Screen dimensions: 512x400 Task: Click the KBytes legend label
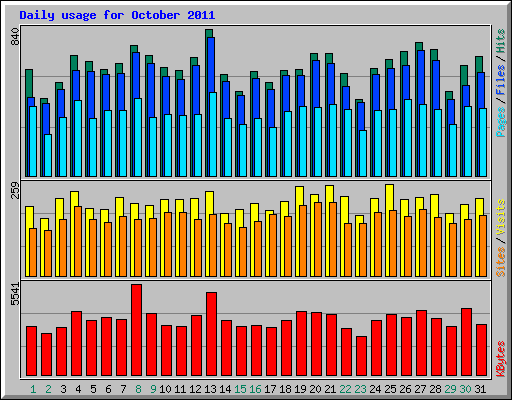[x=500, y=359]
